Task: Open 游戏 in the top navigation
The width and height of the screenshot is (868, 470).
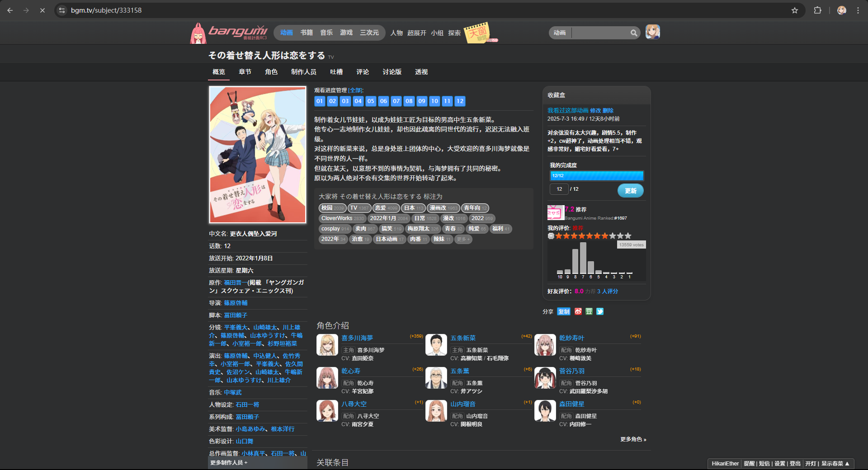Action: click(346, 33)
